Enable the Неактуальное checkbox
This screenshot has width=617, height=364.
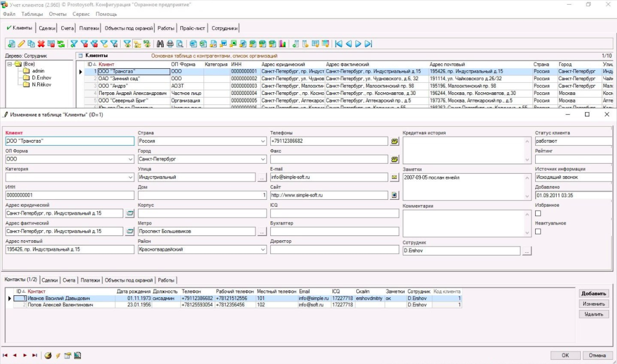click(x=538, y=232)
